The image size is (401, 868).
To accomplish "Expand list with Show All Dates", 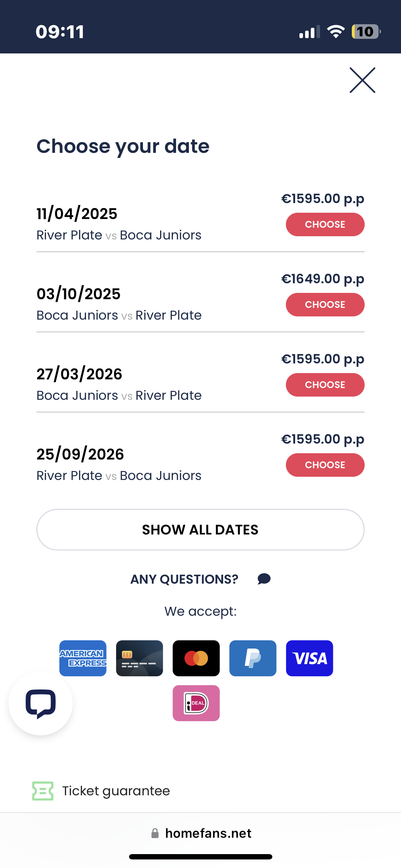I will pos(200,529).
